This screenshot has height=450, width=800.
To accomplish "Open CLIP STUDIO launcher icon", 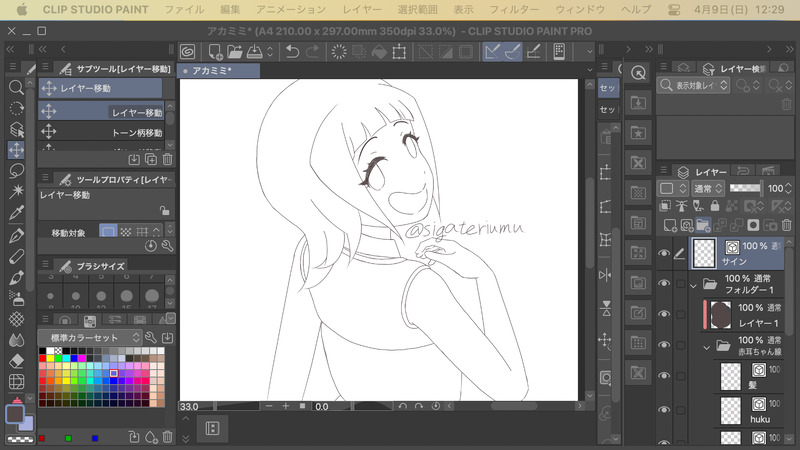I will (188, 52).
